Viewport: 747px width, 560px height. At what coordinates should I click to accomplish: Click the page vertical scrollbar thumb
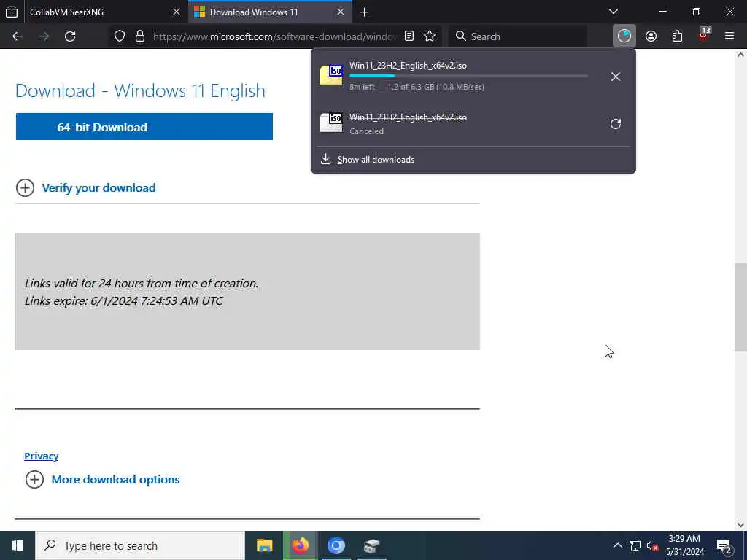(x=740, y=307)
